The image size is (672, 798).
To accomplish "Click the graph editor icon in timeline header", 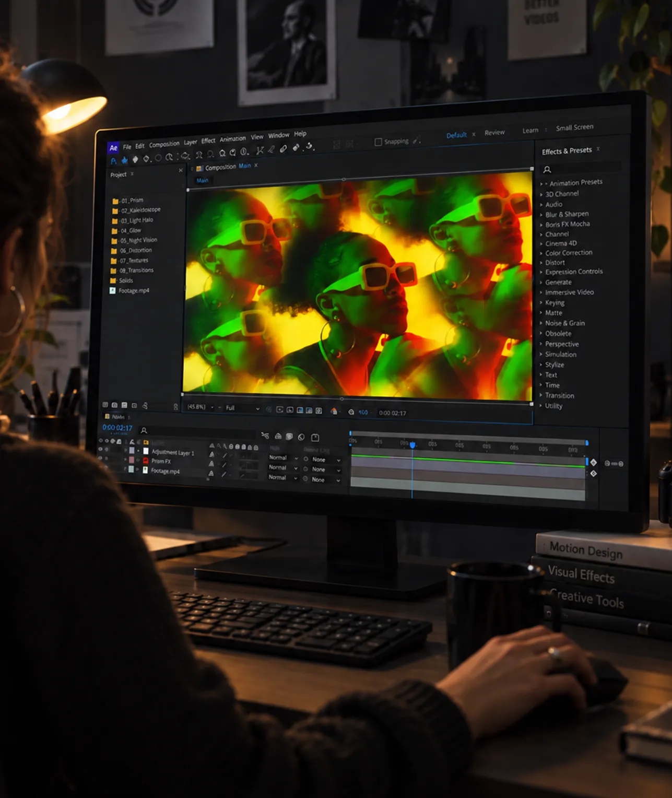I will (315, 437).
